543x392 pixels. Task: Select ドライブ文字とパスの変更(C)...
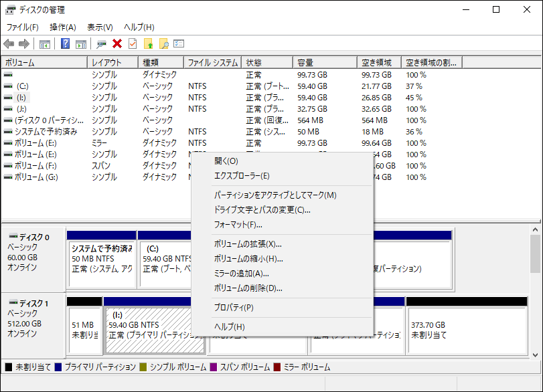pyautogui.click(x=283, y=210)
